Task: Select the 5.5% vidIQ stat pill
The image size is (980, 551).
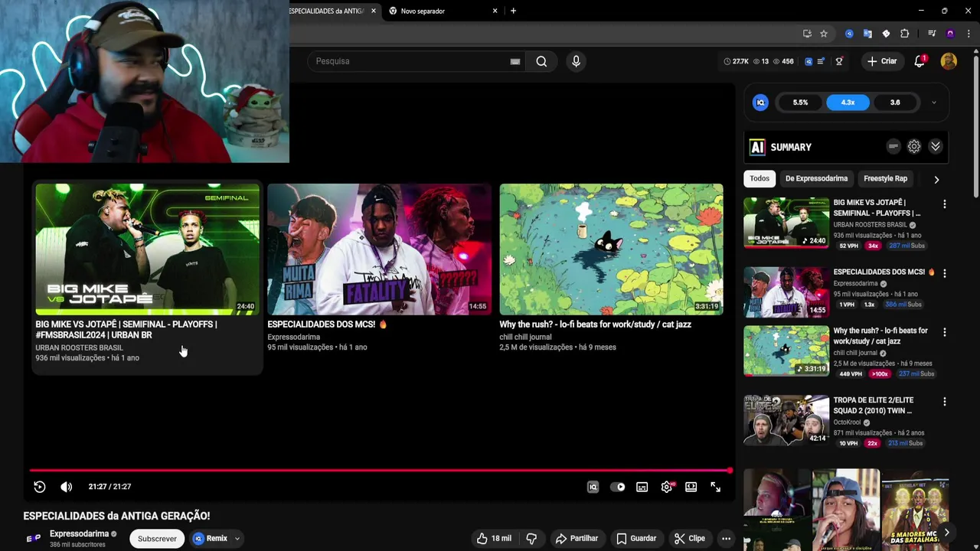Action: pos(800,103)
